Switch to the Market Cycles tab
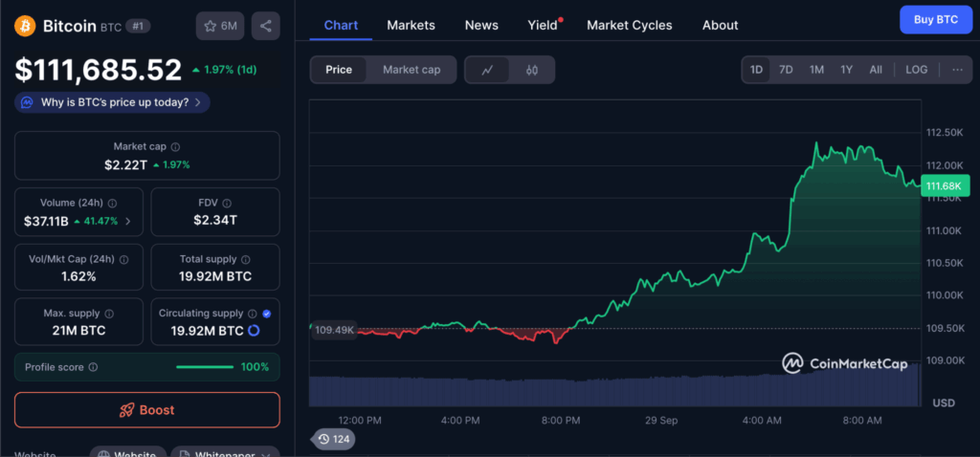This screenshot has width=980, height=457. point(629,25)
